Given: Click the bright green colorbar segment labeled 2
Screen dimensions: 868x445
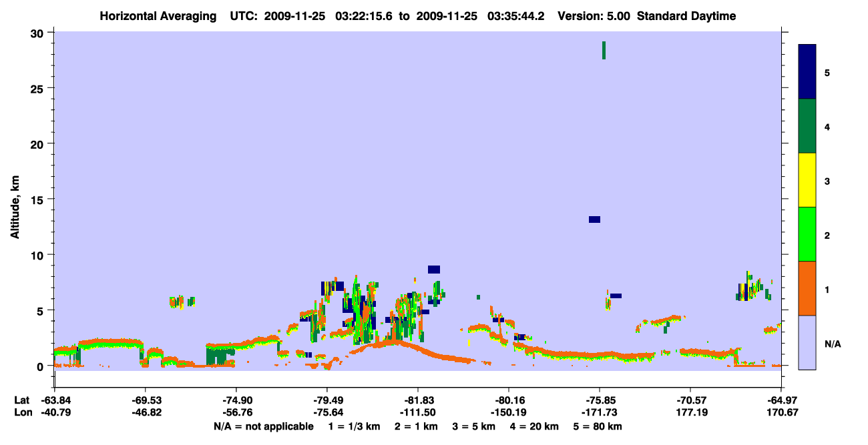Looking at the screenshot, I should tap(807, 234).
